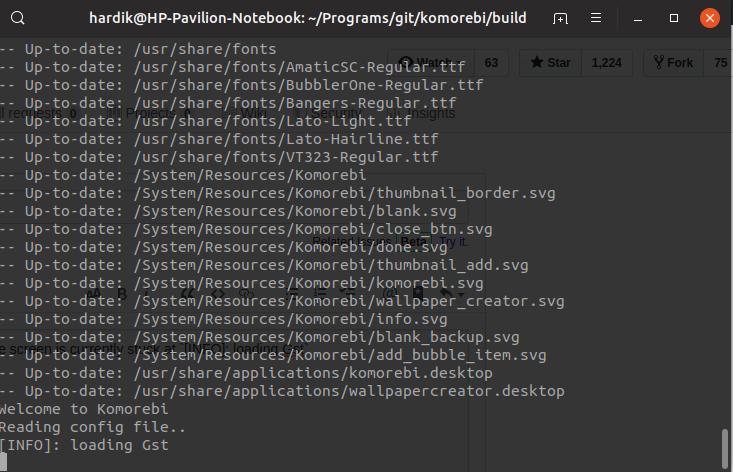733x472 pixels.
Task: Open the Insights tab on GitHub
Action: tap(421, 113)
